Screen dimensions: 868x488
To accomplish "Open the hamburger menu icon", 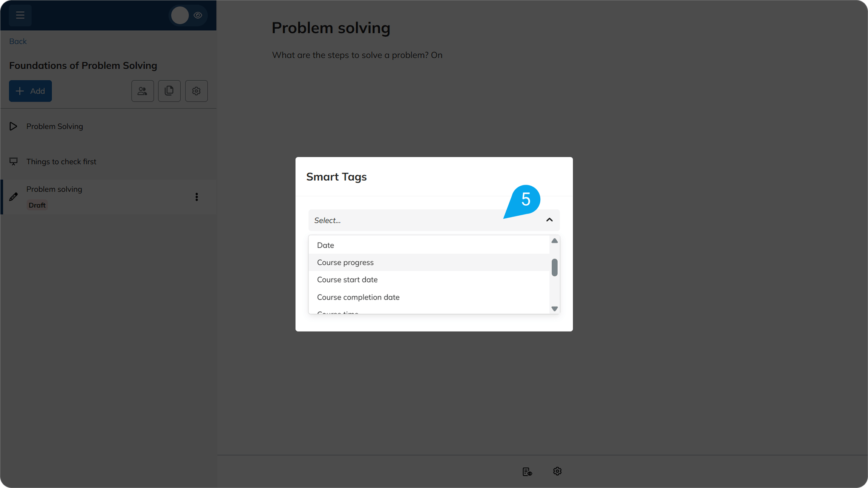I will click(20, 15).
